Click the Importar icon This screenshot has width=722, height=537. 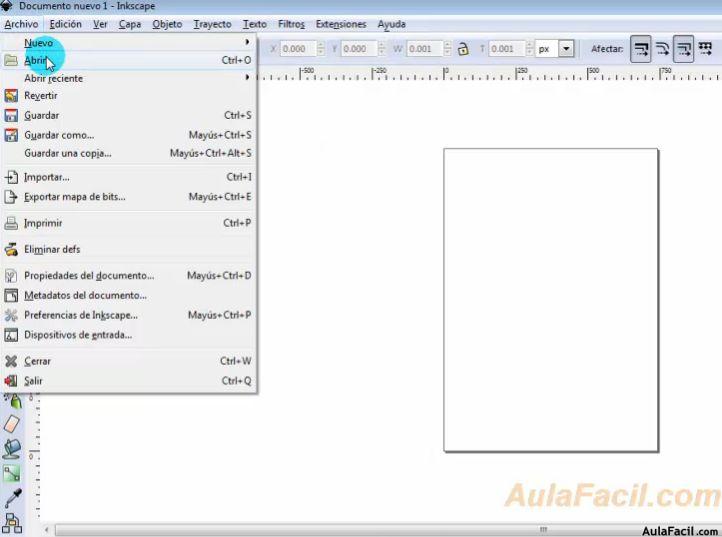click(11, 177)
